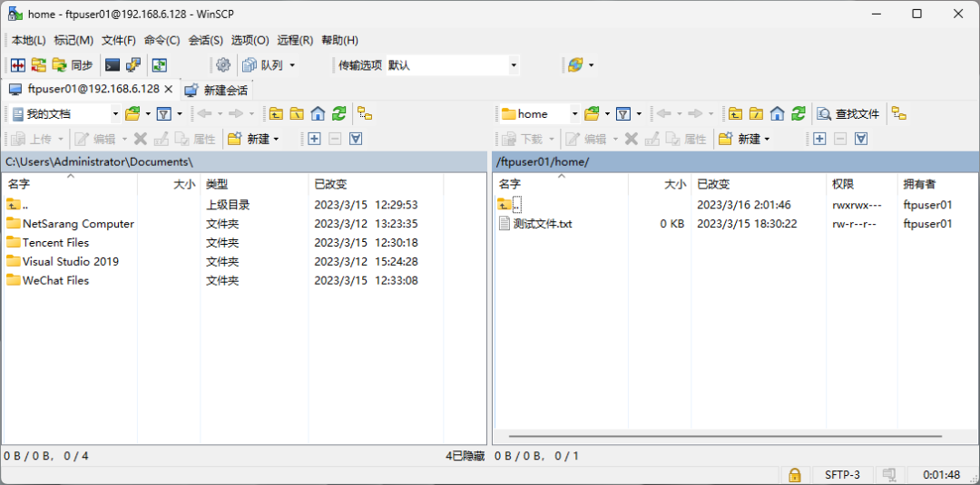Expand the remote filter dropdown arrow
Image resolution: width=980 pixels, height=485 pixels.
tap(640, 113)
